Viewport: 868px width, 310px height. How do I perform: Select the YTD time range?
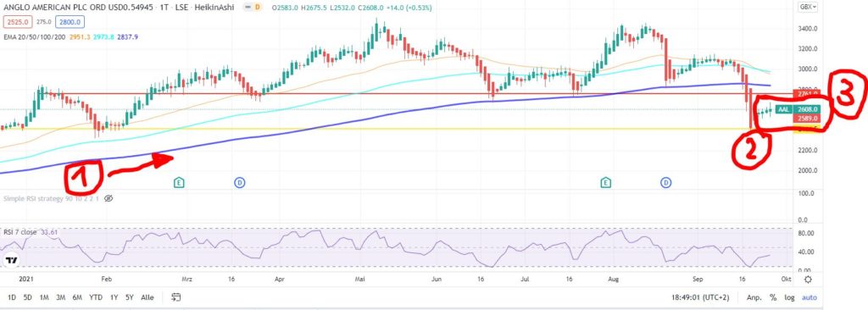tap(96, 297)
